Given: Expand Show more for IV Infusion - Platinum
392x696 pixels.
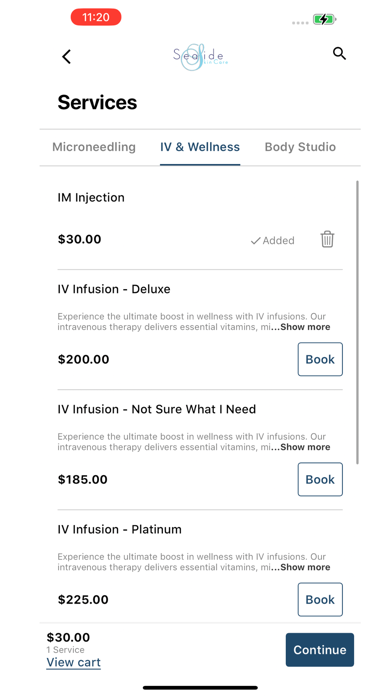Looking at the screenshot, I should [305, 567].
